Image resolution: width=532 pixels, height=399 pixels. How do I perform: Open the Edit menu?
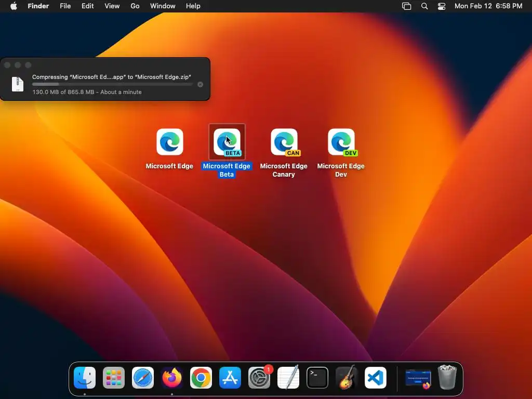[87, 6]
